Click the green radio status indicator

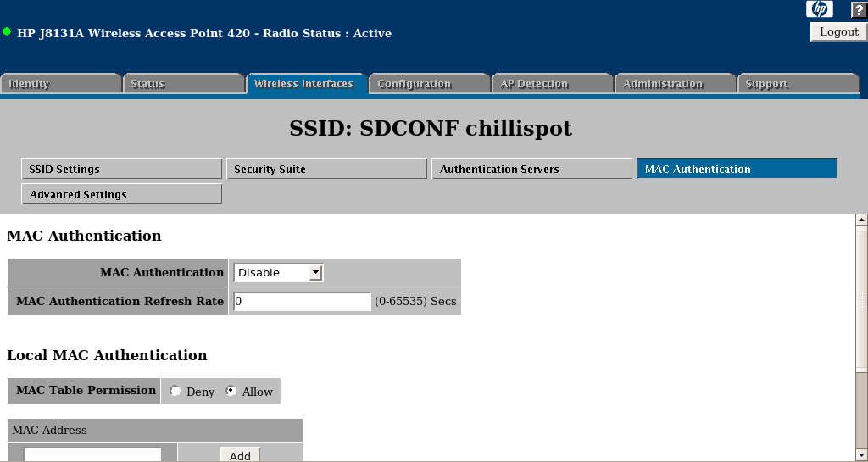tap(8, 32)
